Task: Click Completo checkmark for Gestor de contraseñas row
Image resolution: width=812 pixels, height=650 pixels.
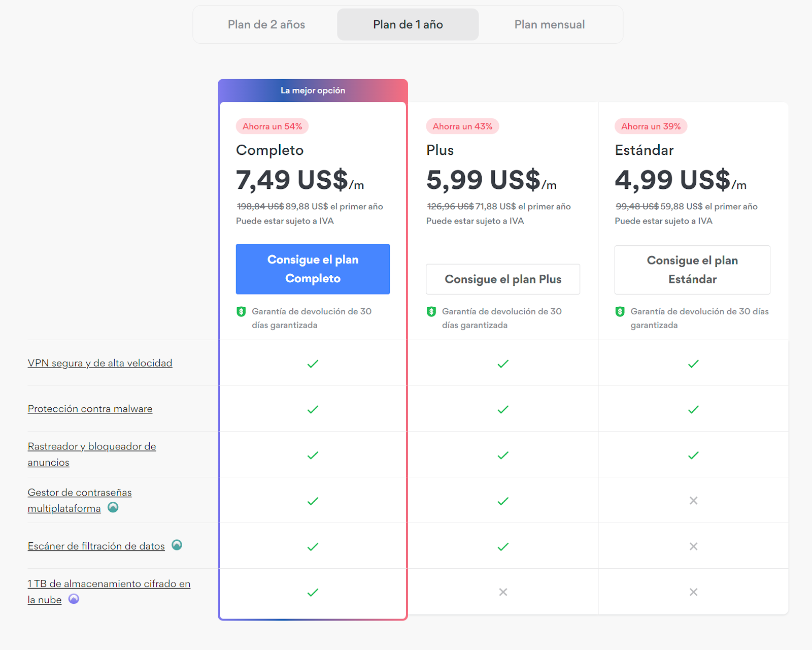Action: pos(313,501)
